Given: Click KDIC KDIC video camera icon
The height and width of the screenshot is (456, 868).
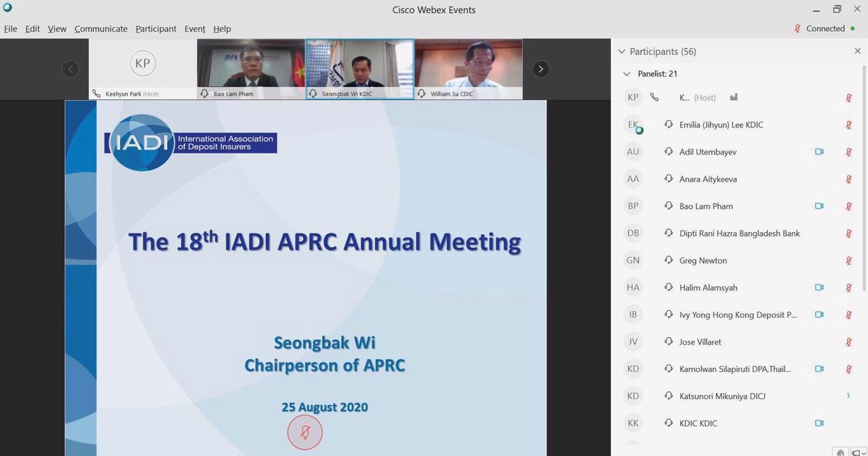Looking at the screenshot, I should pos(819,423).
